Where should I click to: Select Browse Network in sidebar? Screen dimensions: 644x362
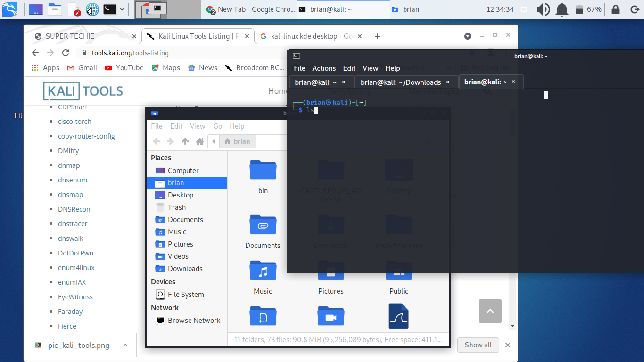point(187,321)
